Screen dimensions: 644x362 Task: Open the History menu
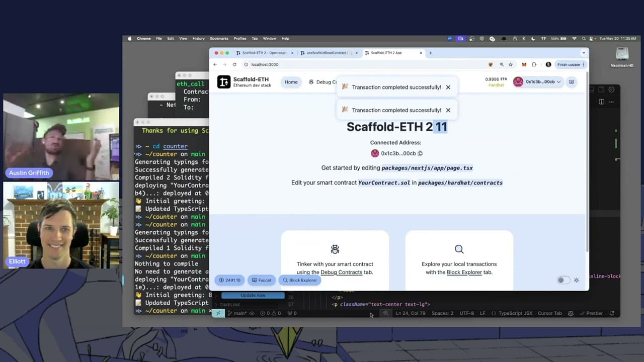click(199, 38)
